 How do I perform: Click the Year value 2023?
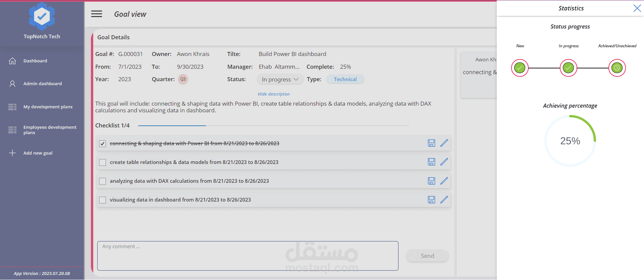pyautogui.click(x=124, y=79)
